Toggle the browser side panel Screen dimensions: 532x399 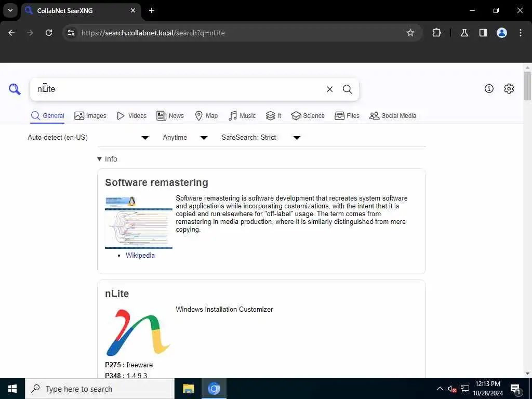[x=483, y=33]
